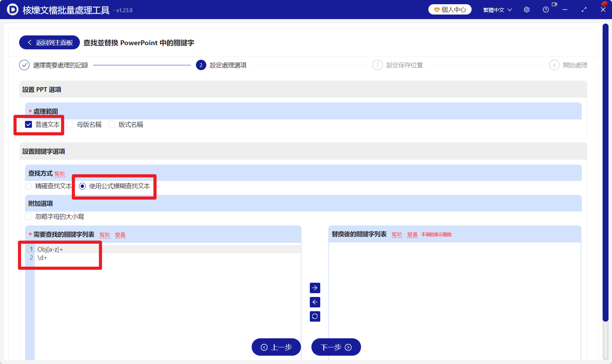The width and height of the screenshot is (612, 364).
Task: Click the refresh swap icon button
Action: coord(315,316)
